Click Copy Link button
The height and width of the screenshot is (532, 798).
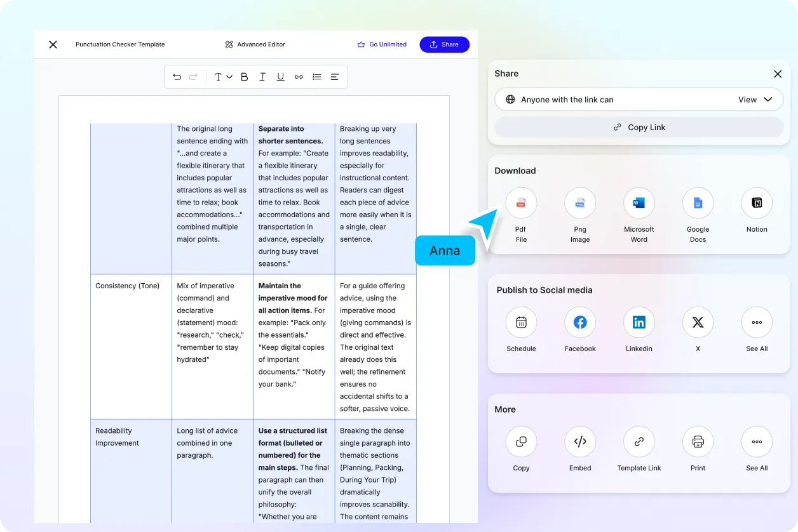639,127
